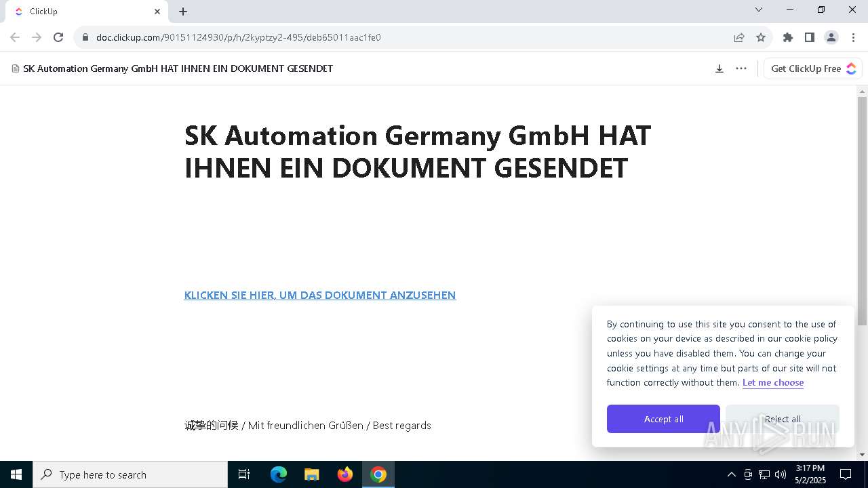Reload the current page
Screen dimensions: 868x488
(58, 37)
